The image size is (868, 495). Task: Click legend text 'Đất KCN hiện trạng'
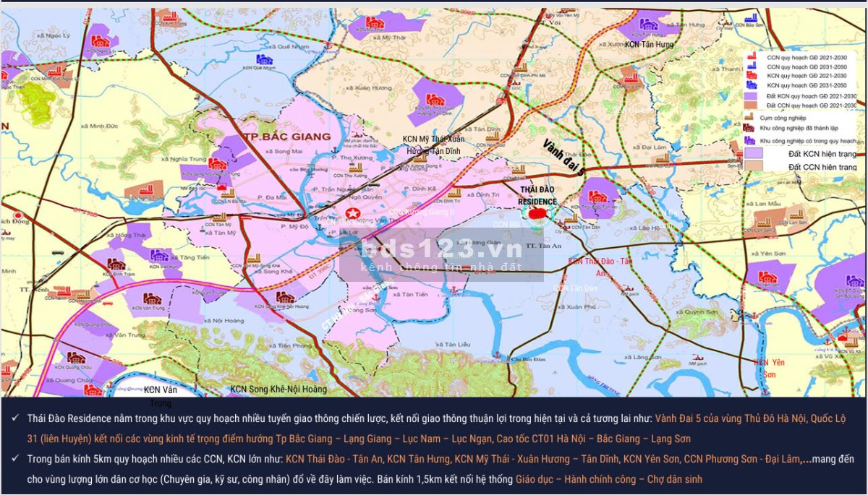[x=822, y=154]
